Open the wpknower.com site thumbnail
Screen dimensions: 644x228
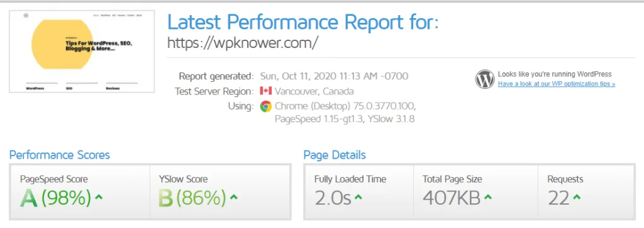coord(82,52)
